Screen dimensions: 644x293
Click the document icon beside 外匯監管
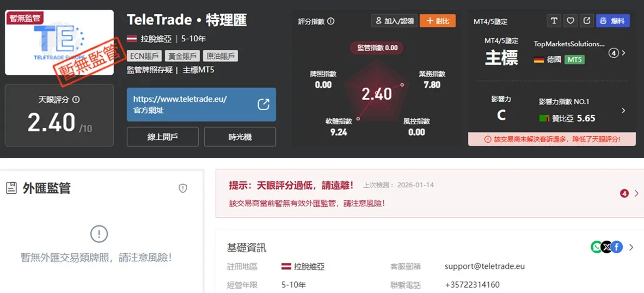[11, 188]
